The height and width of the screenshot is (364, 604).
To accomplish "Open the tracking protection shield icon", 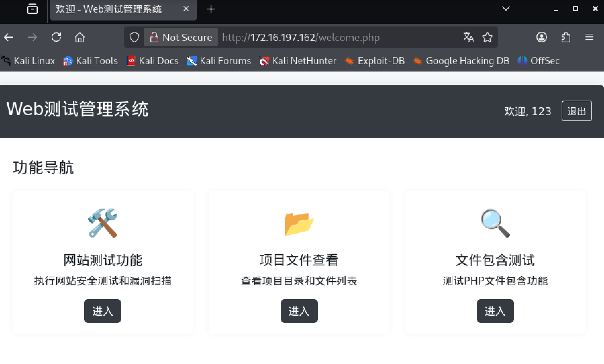I will point(134,37).
